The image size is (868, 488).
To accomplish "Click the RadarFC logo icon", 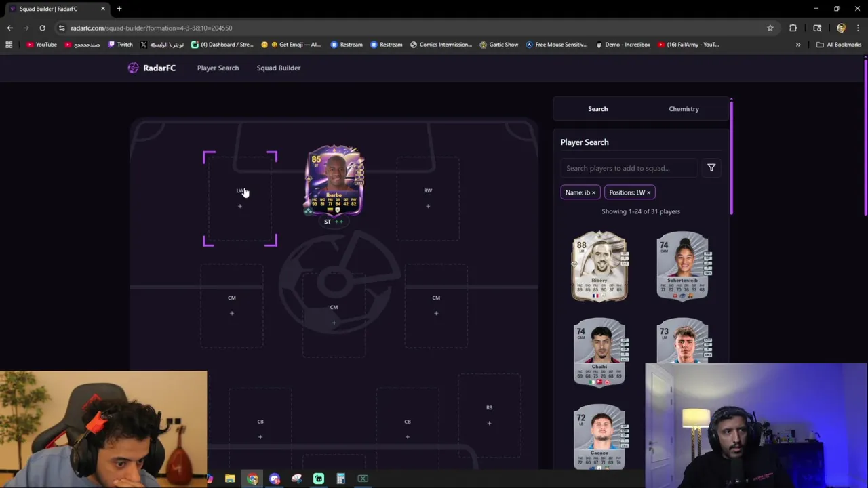I will point(133,68).
